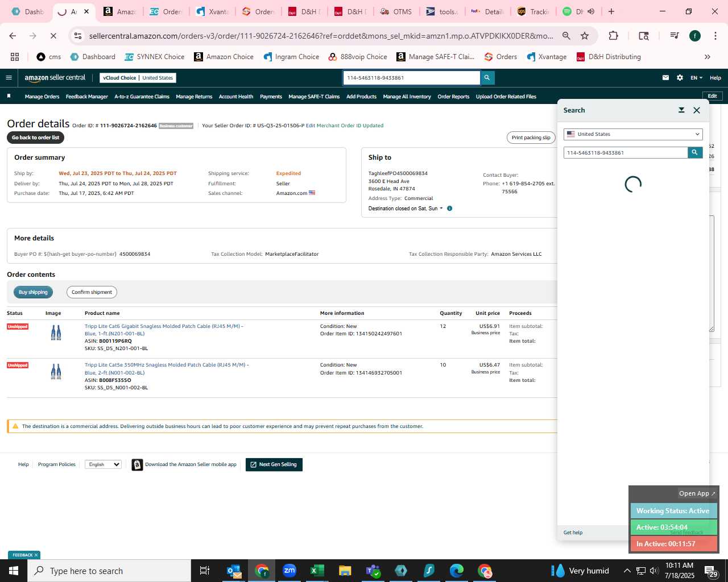Open Manage All Inventory menu item

pos(407,97)
